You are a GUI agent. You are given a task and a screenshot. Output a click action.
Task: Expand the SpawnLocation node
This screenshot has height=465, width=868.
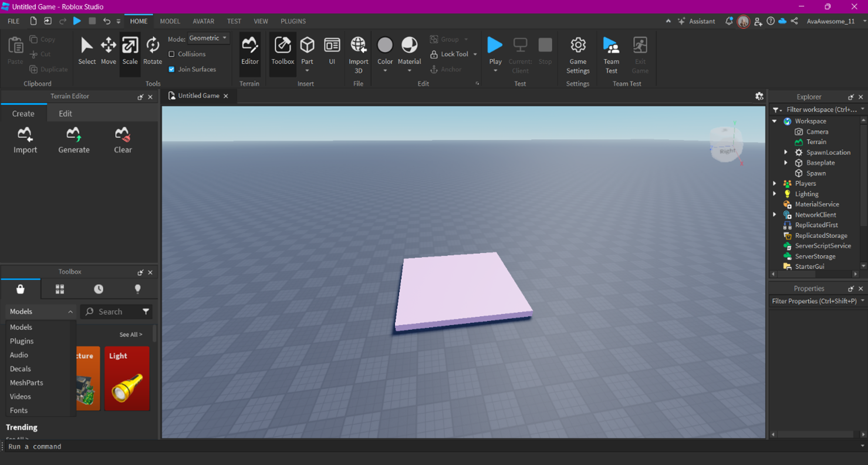(786, 153)
